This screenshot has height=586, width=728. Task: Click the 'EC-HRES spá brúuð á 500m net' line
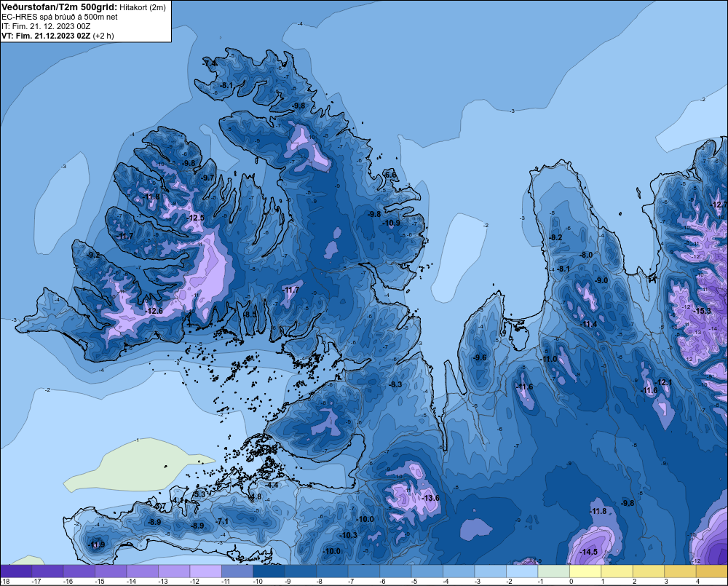click(x=60, y=17)
